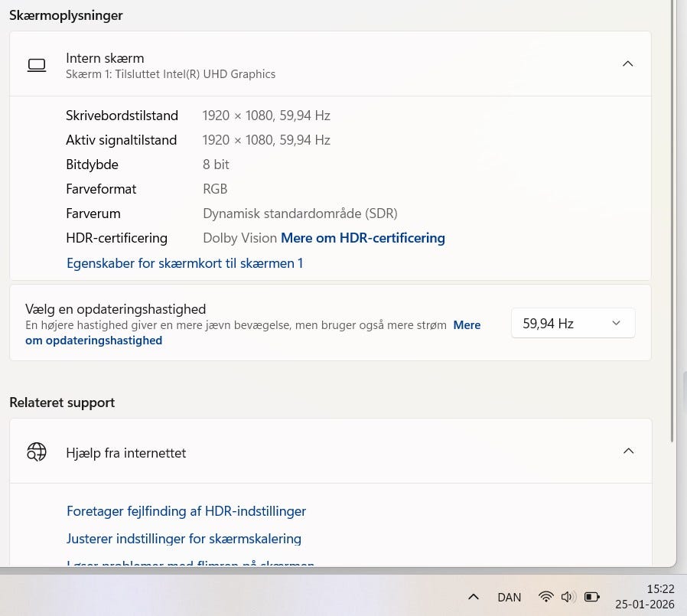Open the 59,94 Hz refresh rate dropdown

573,324
